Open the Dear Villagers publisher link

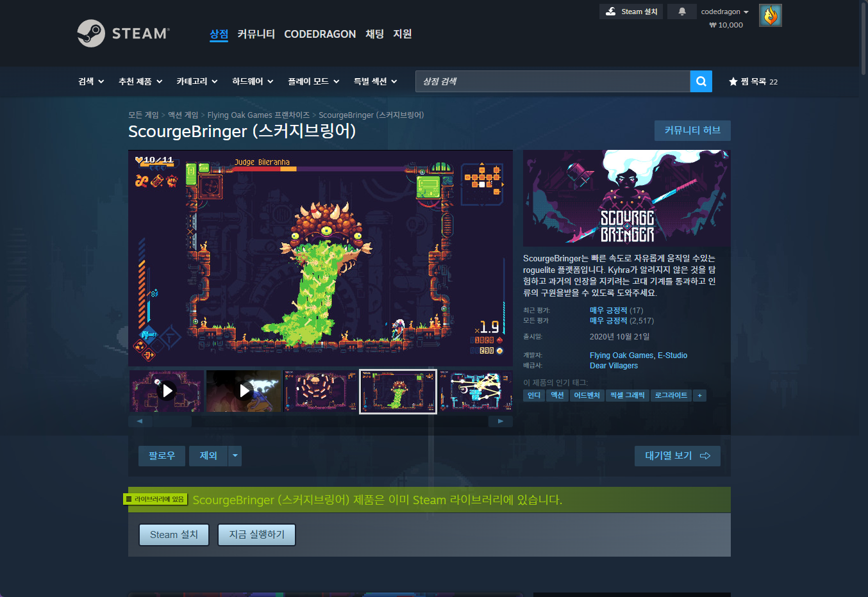pos(613,366)
